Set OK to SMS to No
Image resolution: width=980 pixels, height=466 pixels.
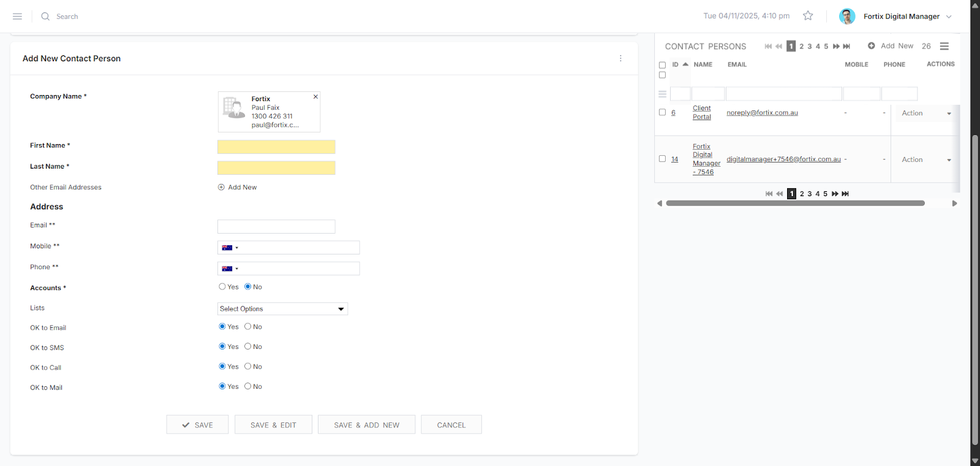(248, 346)
